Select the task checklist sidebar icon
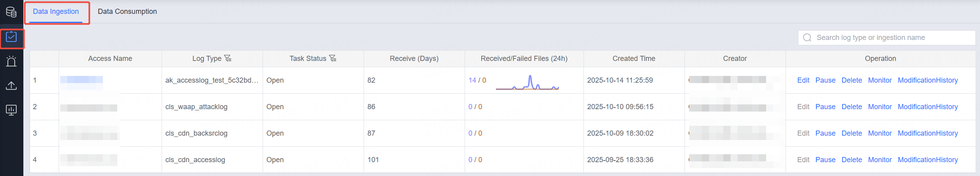The height and width of the screenshot is (176, 980). [x=11, y=37]
